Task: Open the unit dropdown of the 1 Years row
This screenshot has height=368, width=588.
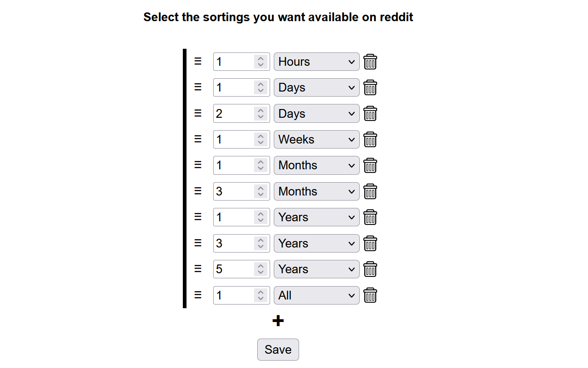Action: [x=317, y=217]
